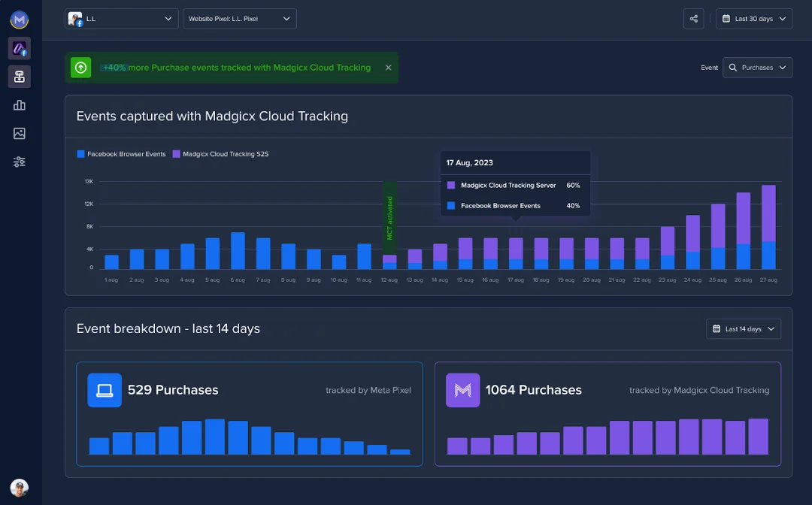Open the bar chart analytics sidebar icon

coord(19,105)
